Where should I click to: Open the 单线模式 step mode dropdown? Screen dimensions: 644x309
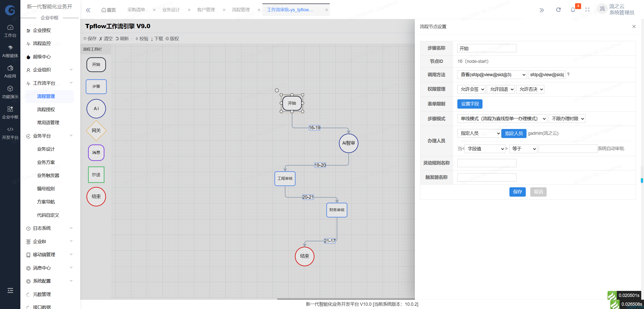click(x=502, y=119)
